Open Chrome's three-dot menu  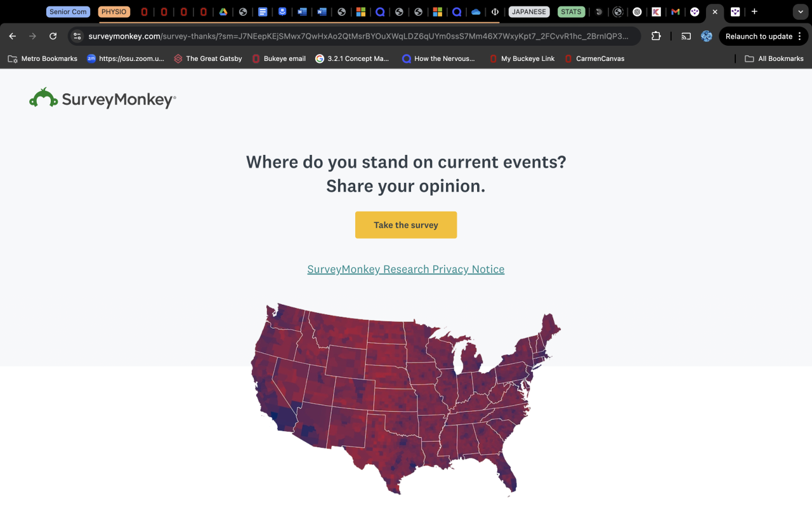800,36
